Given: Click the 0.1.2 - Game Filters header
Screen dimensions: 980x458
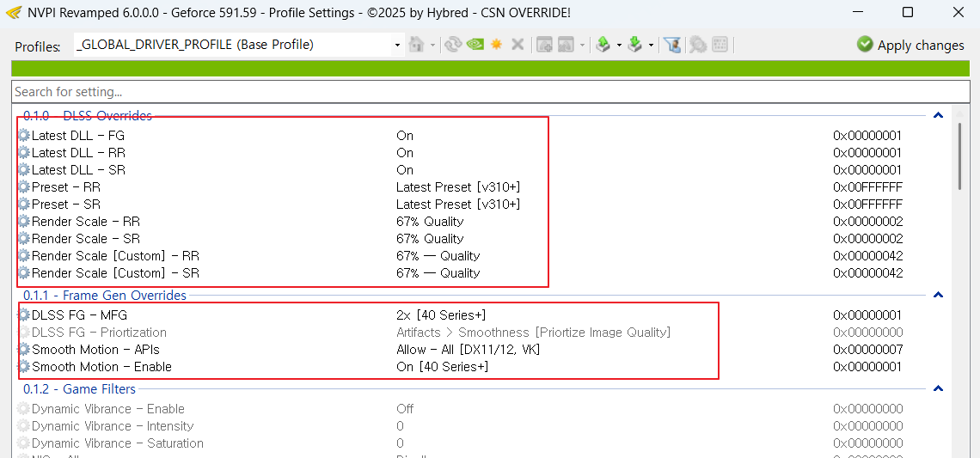Looking at the screenshot, I should tap(79, 388).
